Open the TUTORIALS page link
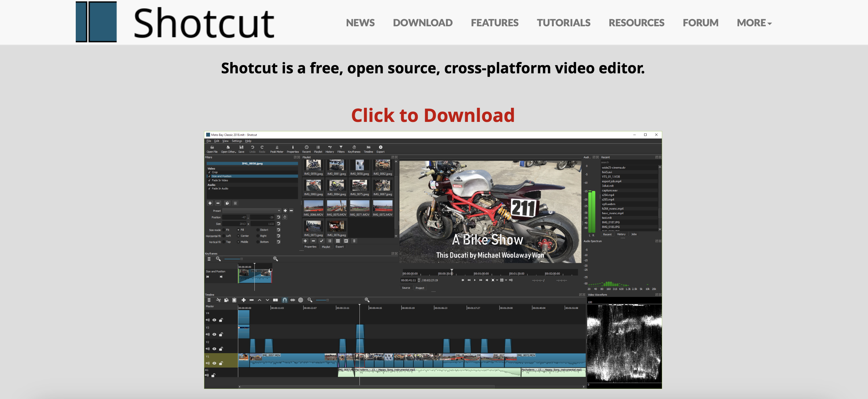This screenshot has height=399, width=868. (x=563, y=23)
